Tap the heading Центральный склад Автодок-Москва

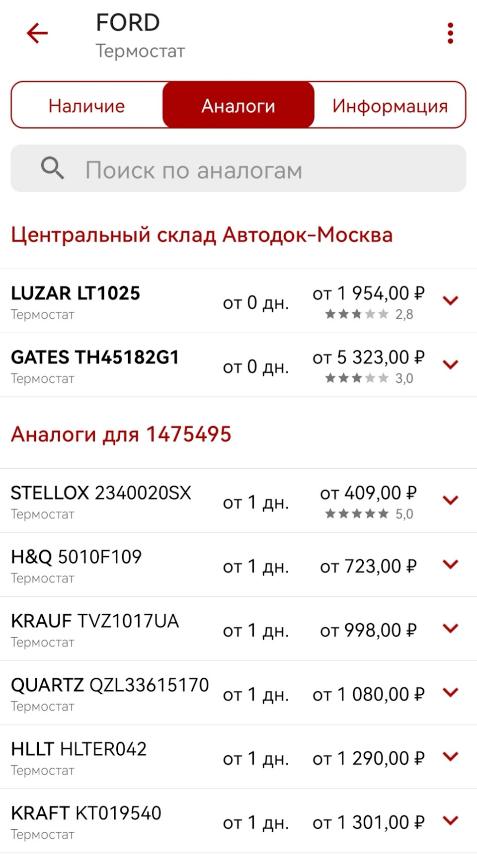[x=202, y=234]
